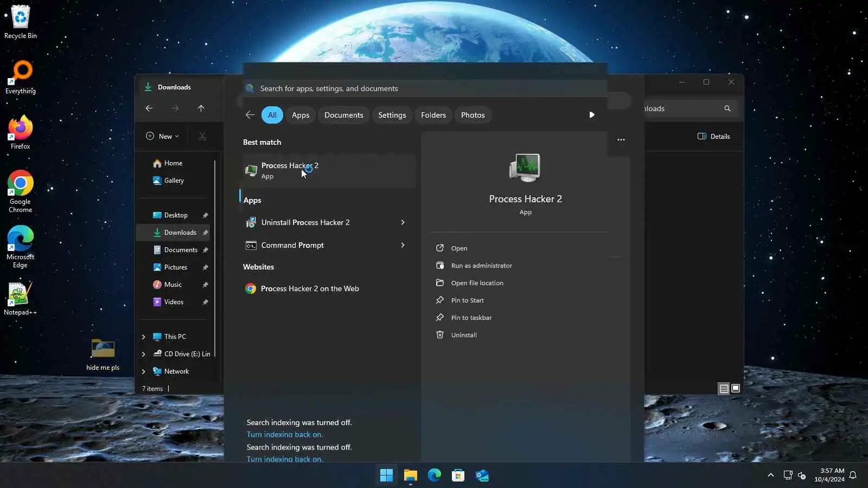Open Process Hacker 2 best match
Image resolution: width=868 pixels, height=488 pixels.
pyautogui.click(x=329, y=171)
